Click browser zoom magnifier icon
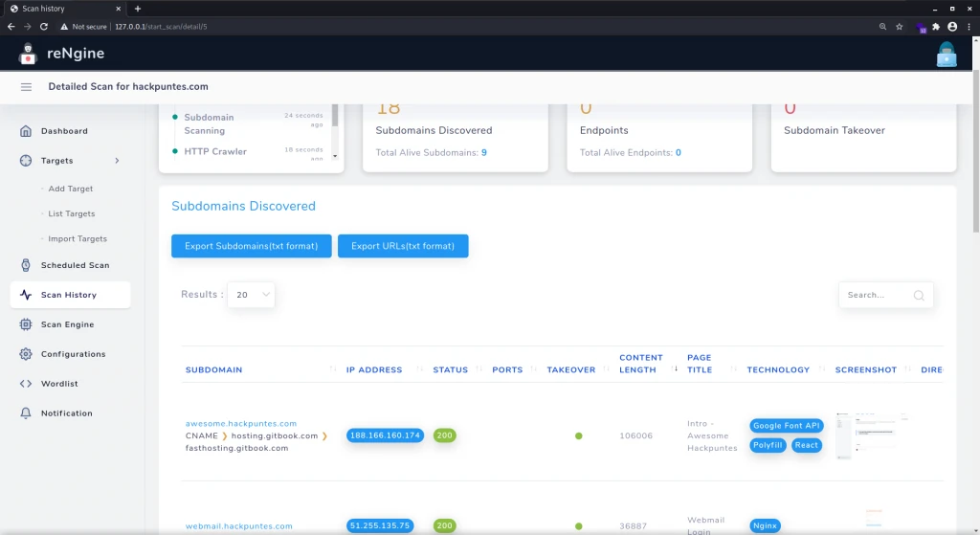Screen dimensions: 980x535 pyautogui.click(x=882, y=26)
